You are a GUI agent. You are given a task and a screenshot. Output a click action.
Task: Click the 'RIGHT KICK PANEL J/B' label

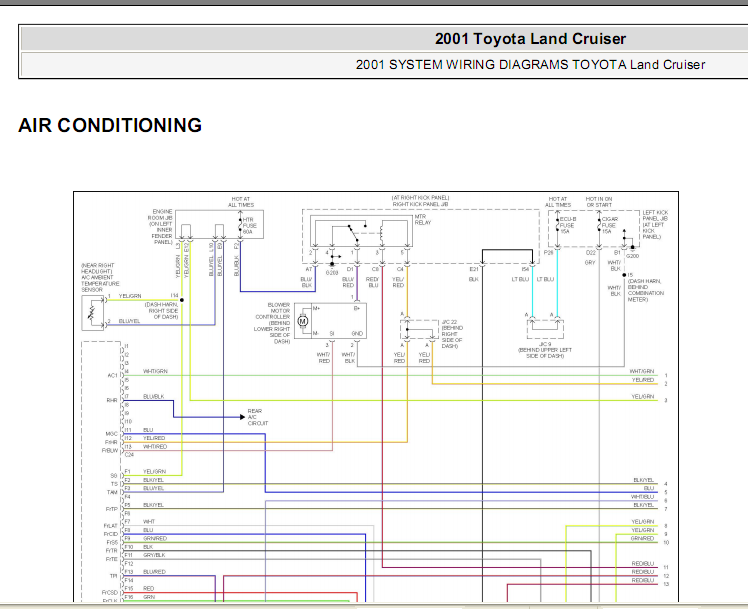coord(420,204)
